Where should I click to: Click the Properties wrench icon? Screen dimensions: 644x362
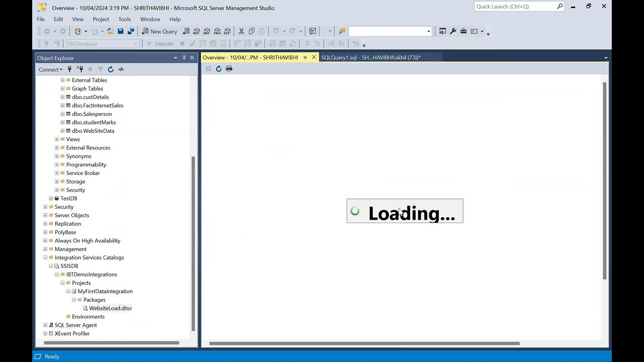coord(453,31)
